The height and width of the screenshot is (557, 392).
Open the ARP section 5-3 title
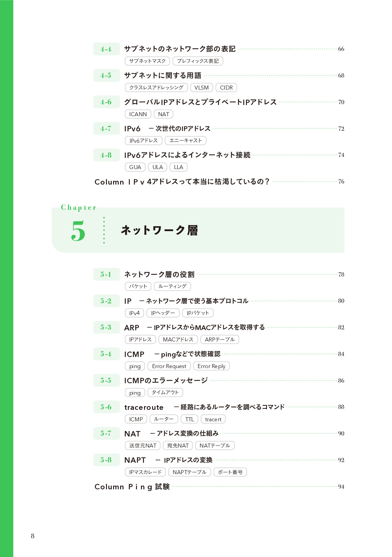pyautogui.click(x=194, y=327)
